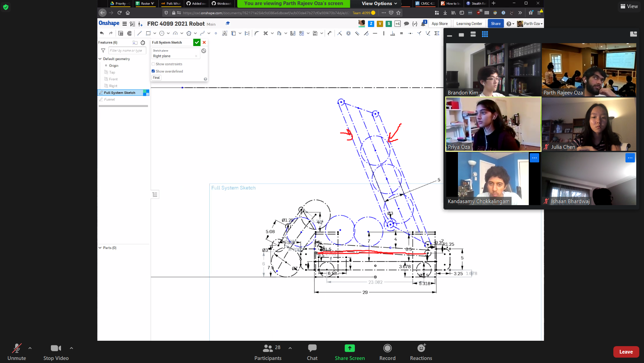Apply the Midpoint constraint
Viewport: 644px width, 363px height.
pyautogui.click(x=410, y=33)
